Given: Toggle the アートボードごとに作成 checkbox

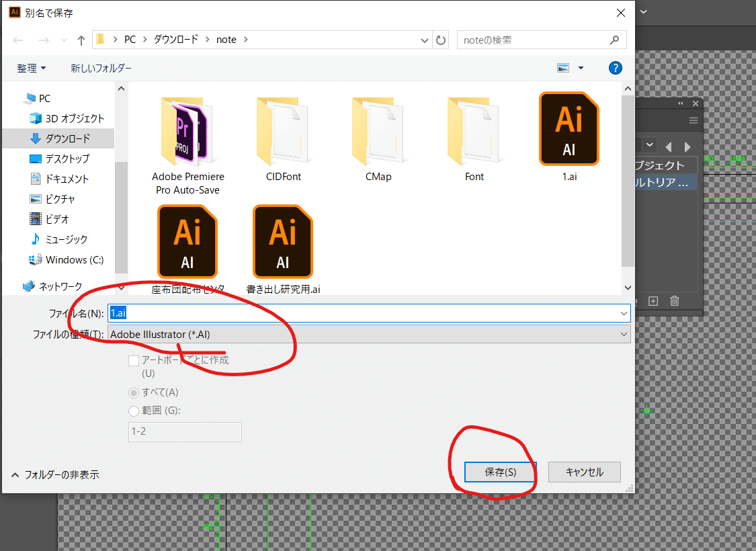Looking at the screenshot, I should pos(134,361).
